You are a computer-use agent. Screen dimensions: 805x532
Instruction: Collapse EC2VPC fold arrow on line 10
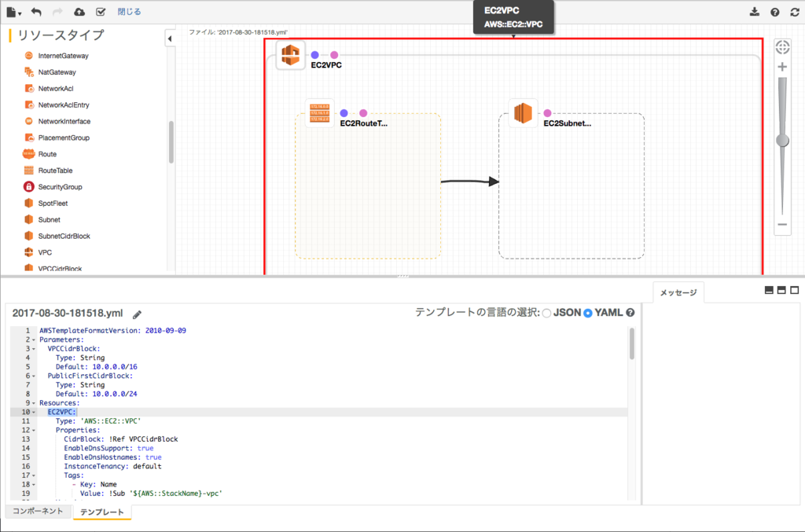(x=34, y=412)
